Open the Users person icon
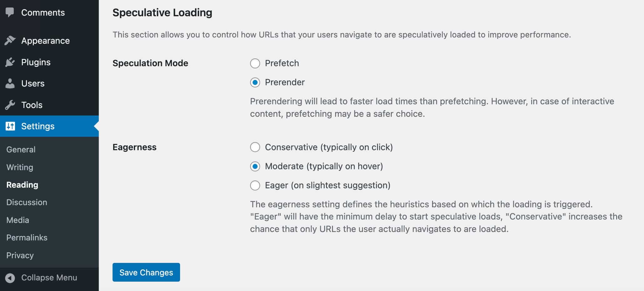Screen dimensions: 644x291 click(x=10, y=83)
